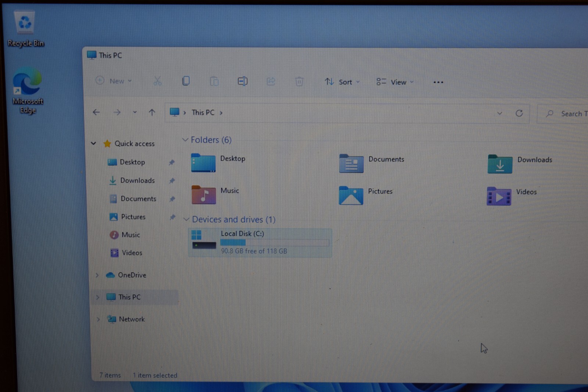The width and height of the screenshot is (588, 392).
Task: Go up one level arrow
Action: 152,112
